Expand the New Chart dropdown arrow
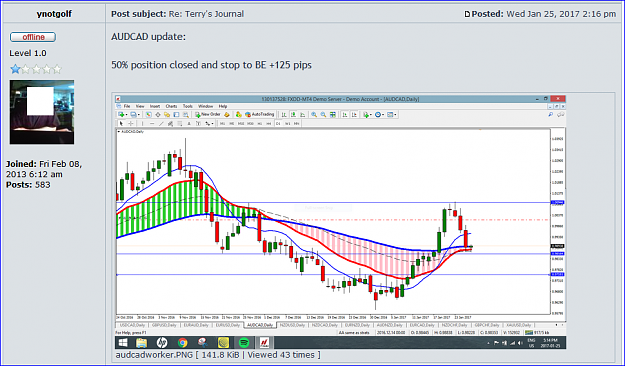This screenshot has width=625, height=366. click(126, 115)
